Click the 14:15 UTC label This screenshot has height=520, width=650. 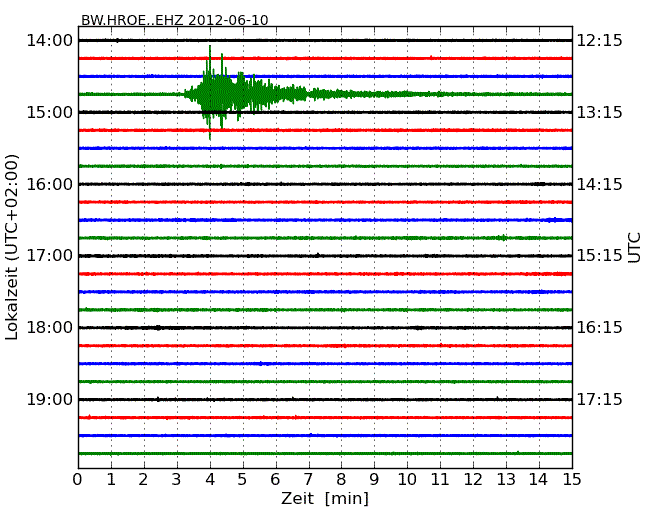(x=600, y=184)
